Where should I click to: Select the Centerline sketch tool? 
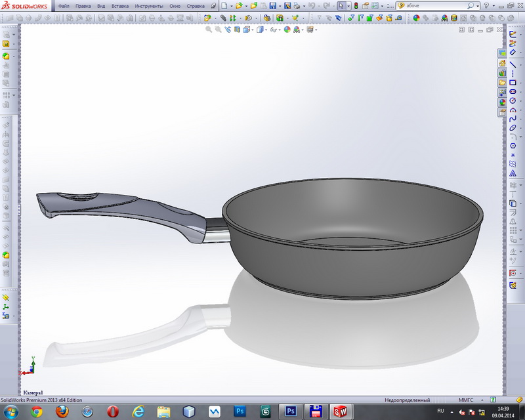pos(513,73)
